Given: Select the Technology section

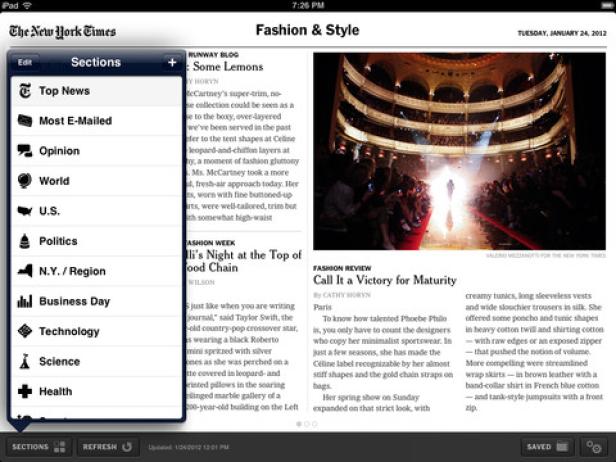Looking at the screenshot, I should pos(97,331).
